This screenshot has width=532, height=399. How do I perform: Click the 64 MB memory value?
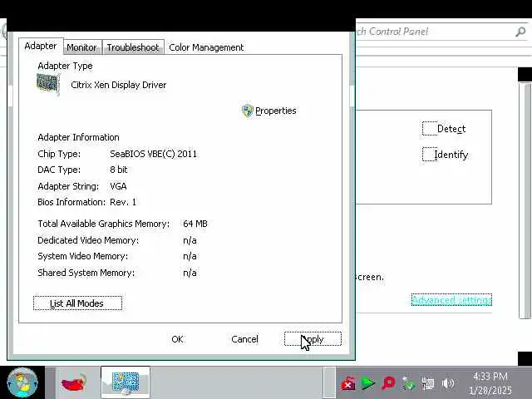(x=195, y=224)
